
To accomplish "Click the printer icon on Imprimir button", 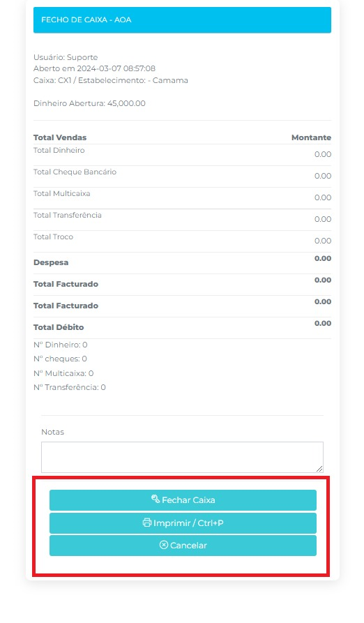I will 147,523.
